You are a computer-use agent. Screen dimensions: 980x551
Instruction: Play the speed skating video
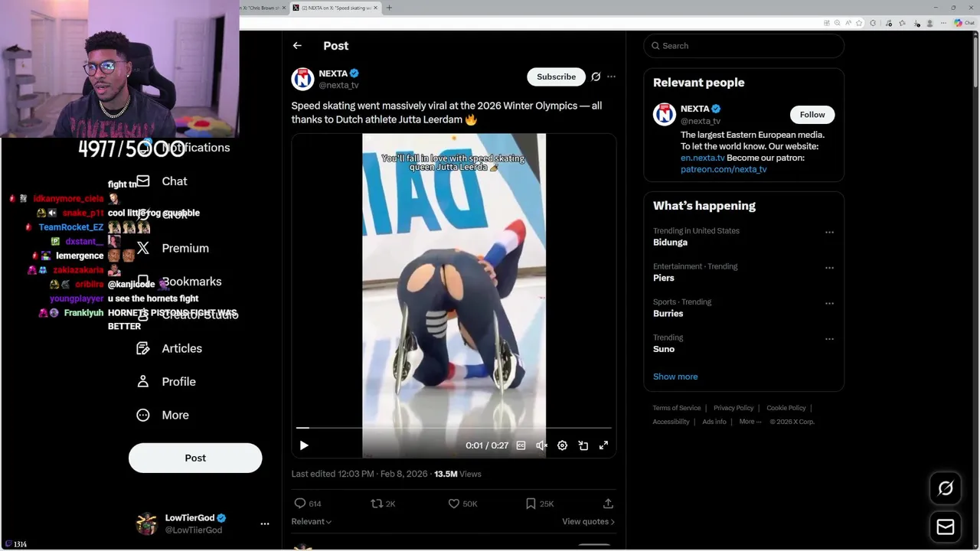click(x=304, y=445)
